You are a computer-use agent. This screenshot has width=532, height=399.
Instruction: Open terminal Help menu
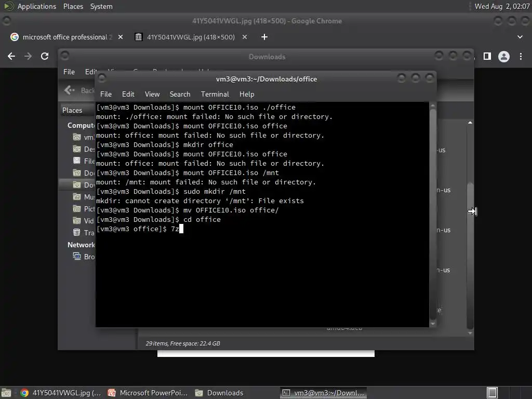point(247,95)
